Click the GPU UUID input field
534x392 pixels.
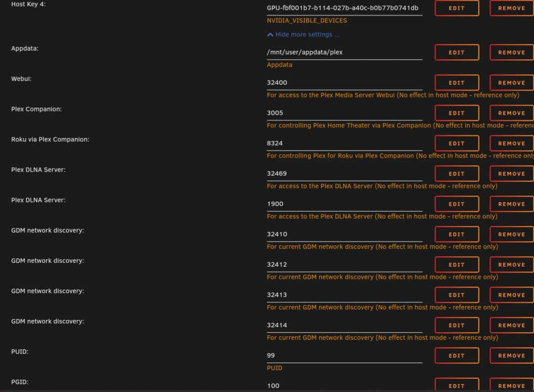344,8
